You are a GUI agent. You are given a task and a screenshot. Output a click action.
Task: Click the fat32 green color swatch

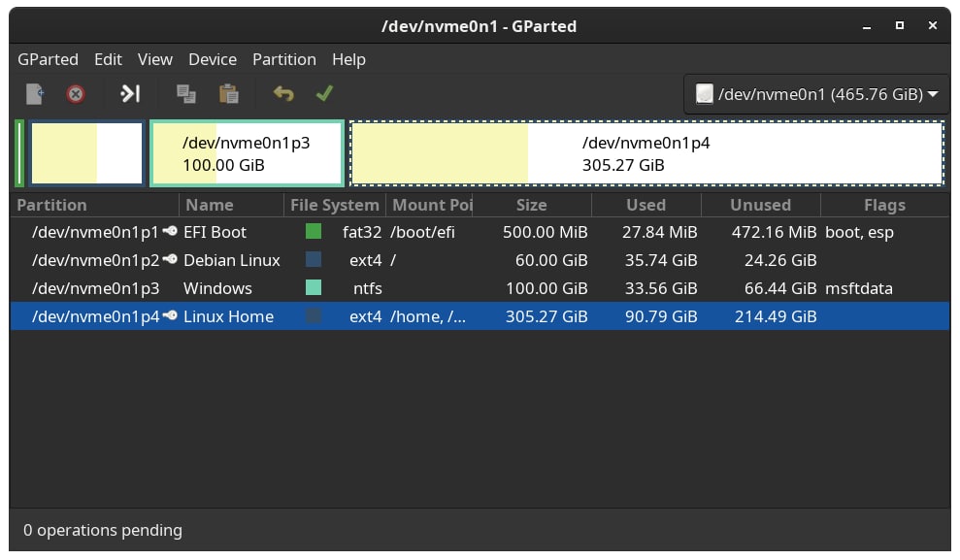[314, 231]
